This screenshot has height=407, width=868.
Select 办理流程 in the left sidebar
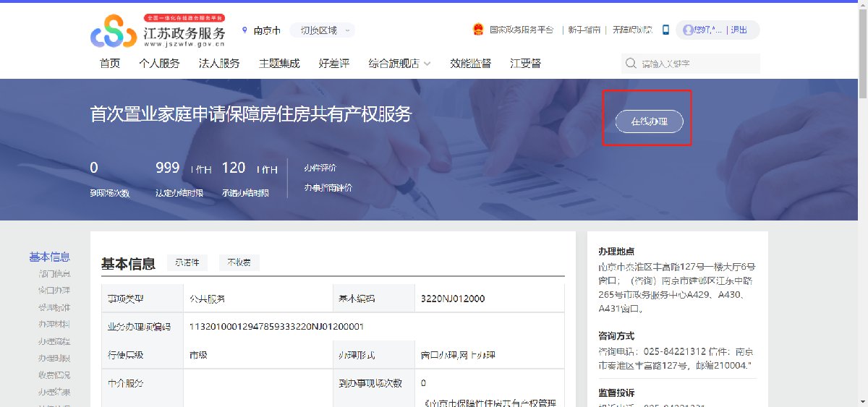coord(54,341)
